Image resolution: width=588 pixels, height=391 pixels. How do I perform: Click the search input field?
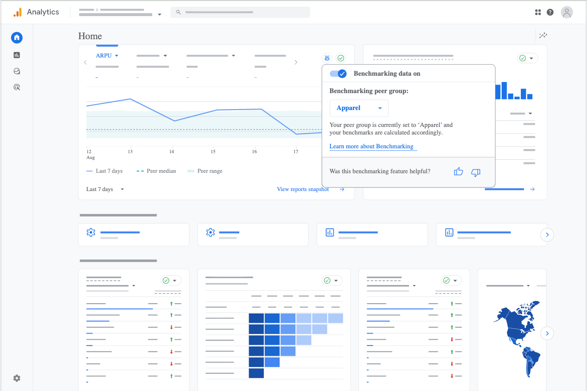(240, 12)
